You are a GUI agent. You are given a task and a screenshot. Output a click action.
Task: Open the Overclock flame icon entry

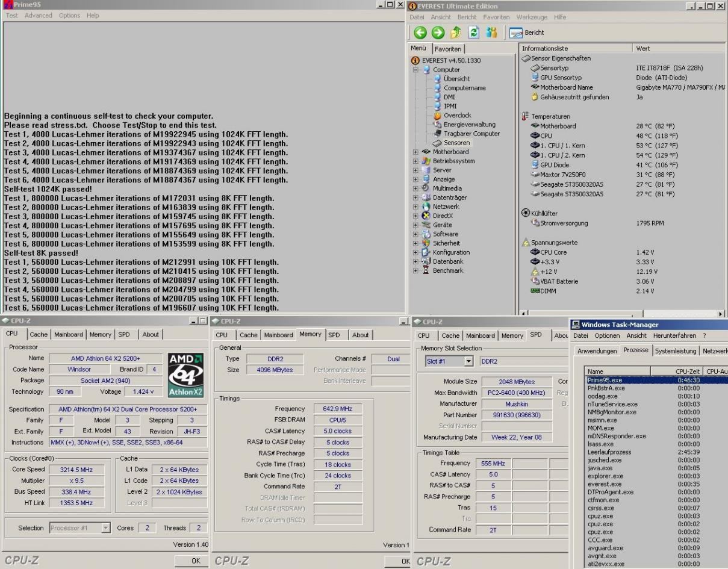[438, 116]
